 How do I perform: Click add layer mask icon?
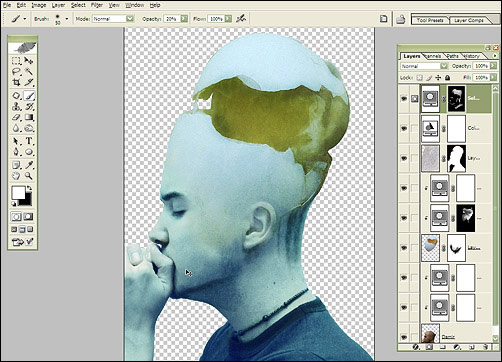[429, 347]
